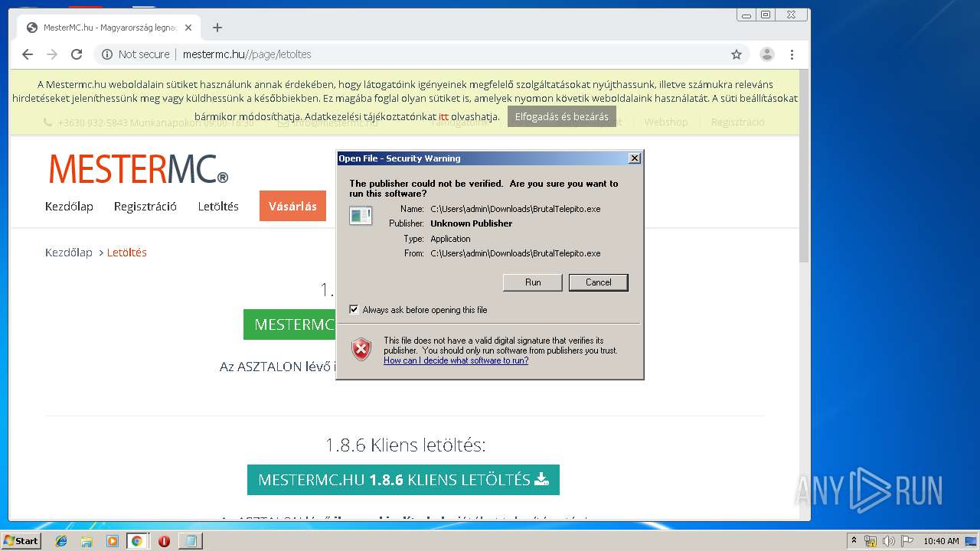Viewport: 980px width, 551px height.
Task: Open the Chrome profile avatar
Action: click(766, 54)
